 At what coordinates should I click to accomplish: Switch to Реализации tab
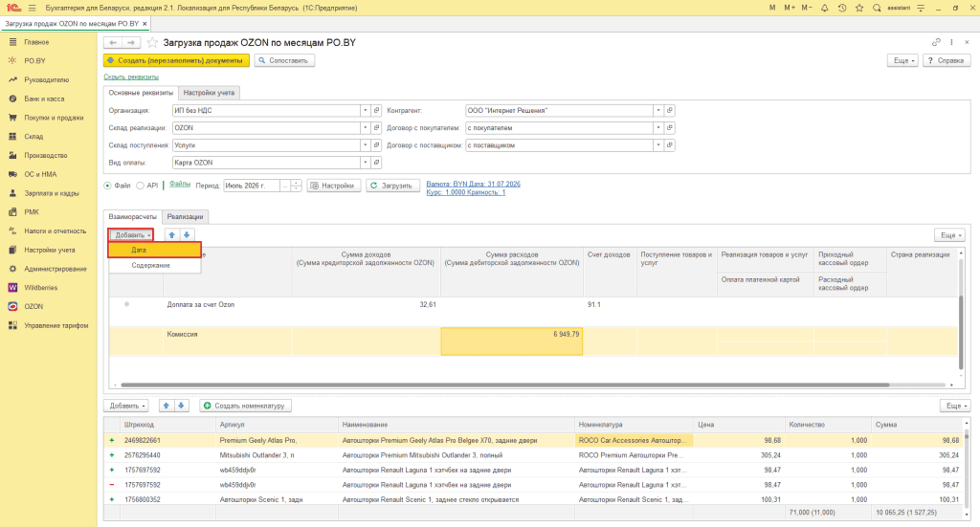tap(185, 217)
